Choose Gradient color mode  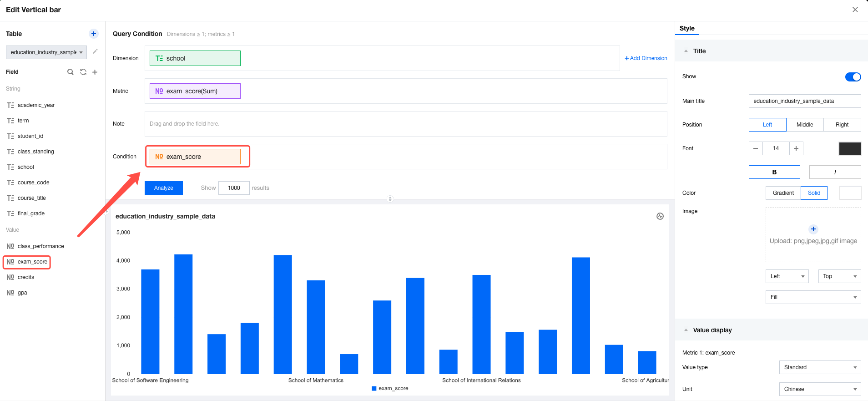tap(783, 193)
